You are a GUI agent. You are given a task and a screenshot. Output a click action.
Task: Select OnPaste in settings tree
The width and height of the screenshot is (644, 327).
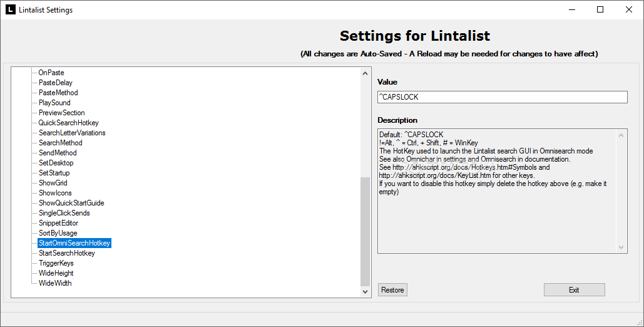(51, 73)
